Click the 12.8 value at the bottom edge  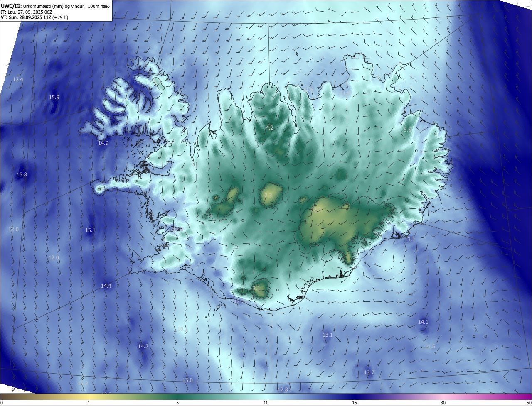[x=283, y=389]
